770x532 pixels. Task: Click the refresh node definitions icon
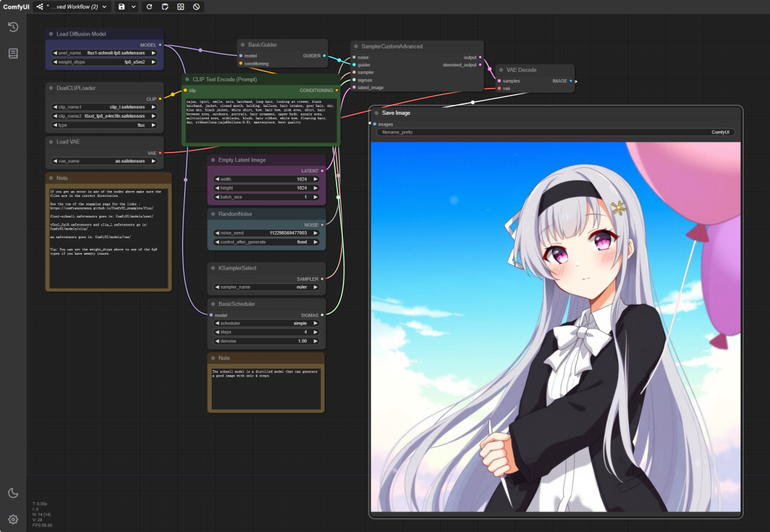pyautogui.click(x=149, y=7)
